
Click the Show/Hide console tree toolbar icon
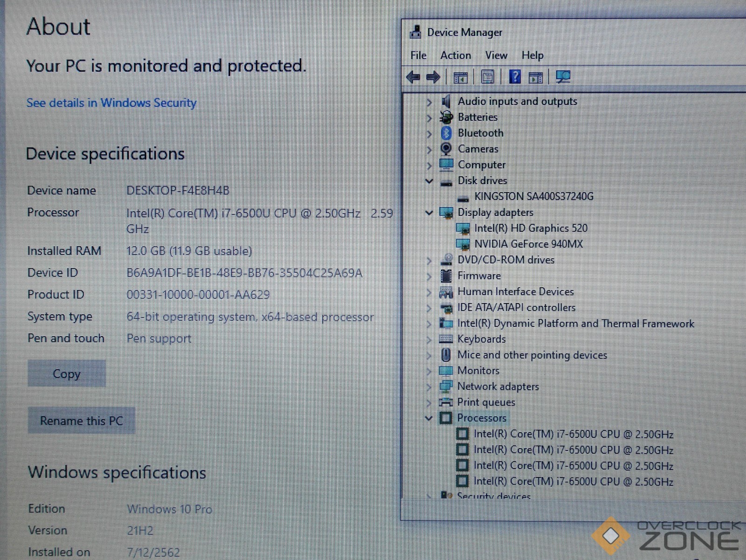461,77
